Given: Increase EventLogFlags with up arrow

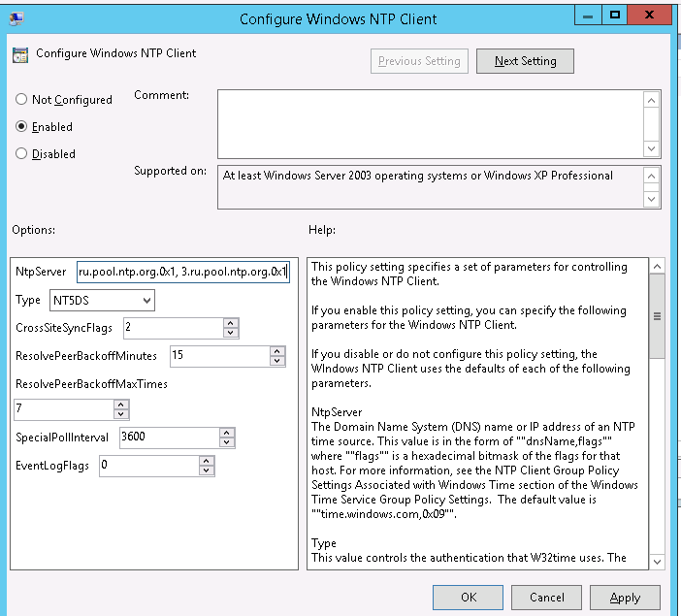Looking at the screenshot, I should point(207,461).
